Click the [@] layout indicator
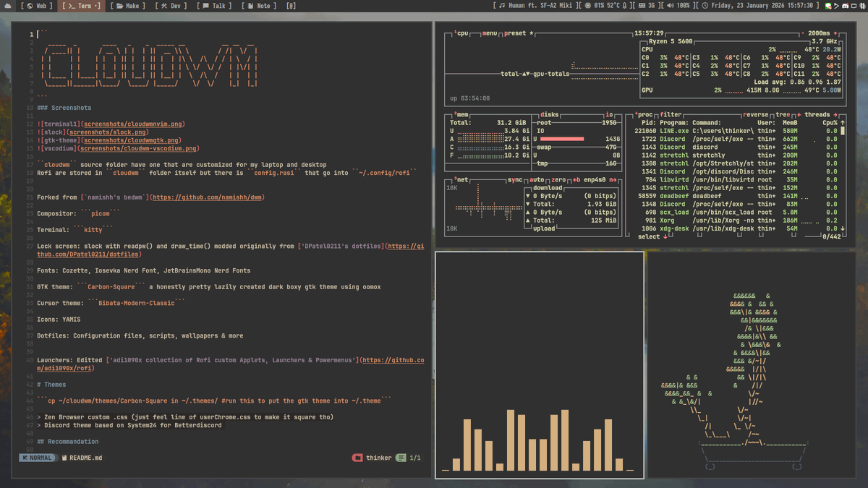The image size is (868, 488). point(291,6)
